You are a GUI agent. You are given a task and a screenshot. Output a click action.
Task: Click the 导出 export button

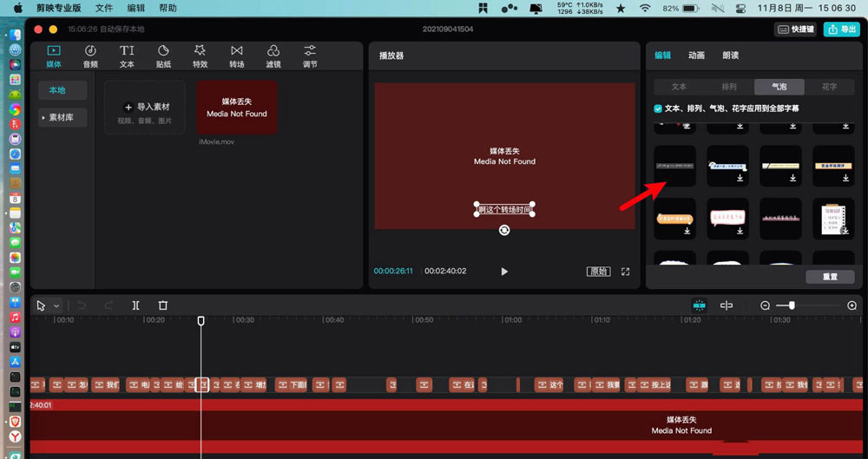pyautogui.click(x=844, y=29)
